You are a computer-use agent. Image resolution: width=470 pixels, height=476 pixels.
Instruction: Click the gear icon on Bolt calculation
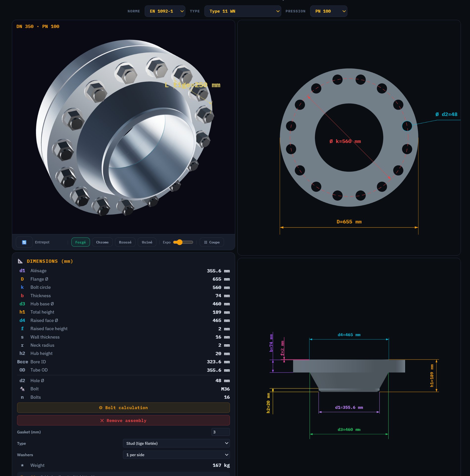tap(101, 407)
